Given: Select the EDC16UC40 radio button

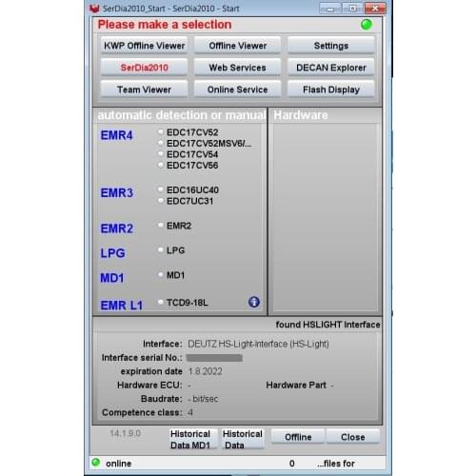Looking at the screenshot, I should click(x=161, y=189).
